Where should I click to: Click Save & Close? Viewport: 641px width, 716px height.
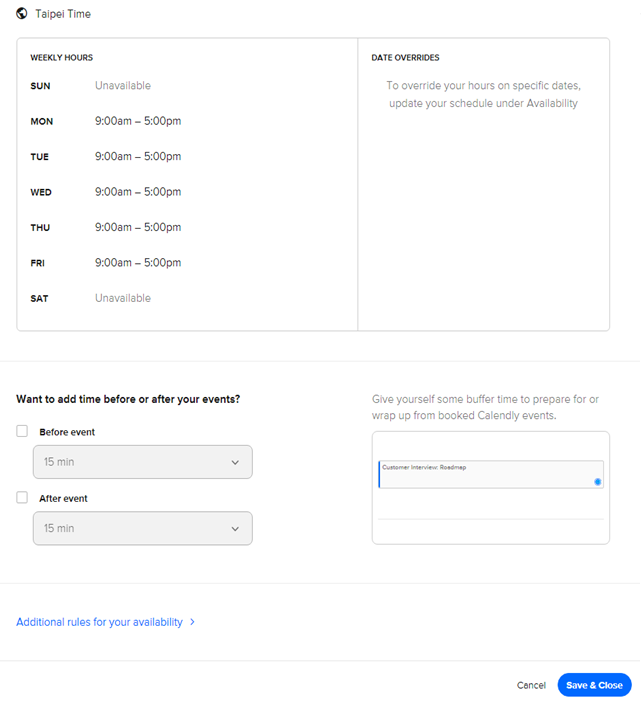[x=594, y=685]
